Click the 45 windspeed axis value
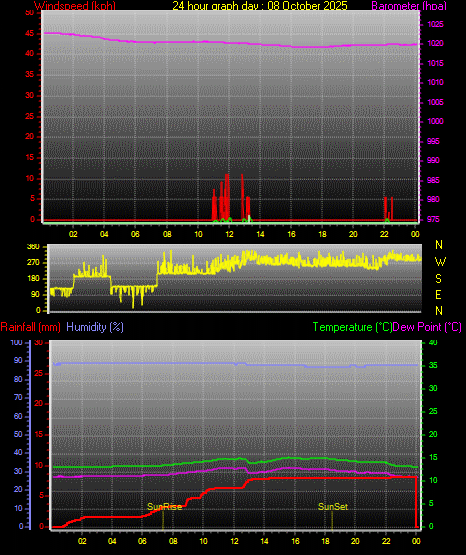Viewport: 466px width, 555px height. 30,34
